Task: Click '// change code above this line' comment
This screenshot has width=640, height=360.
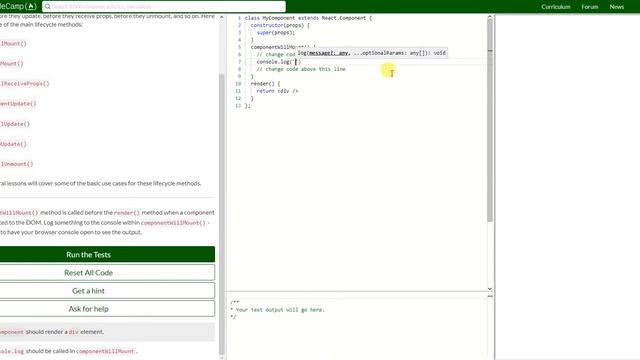Action: point(301,69)
